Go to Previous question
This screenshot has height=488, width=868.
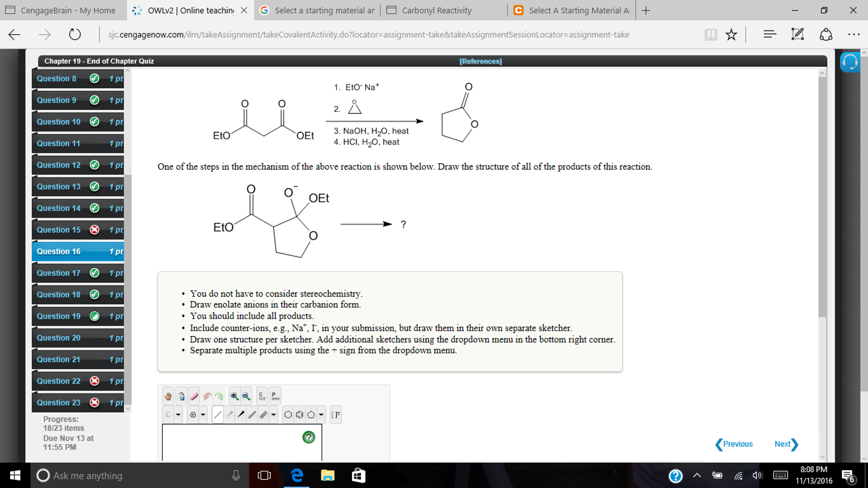(734, 444)
